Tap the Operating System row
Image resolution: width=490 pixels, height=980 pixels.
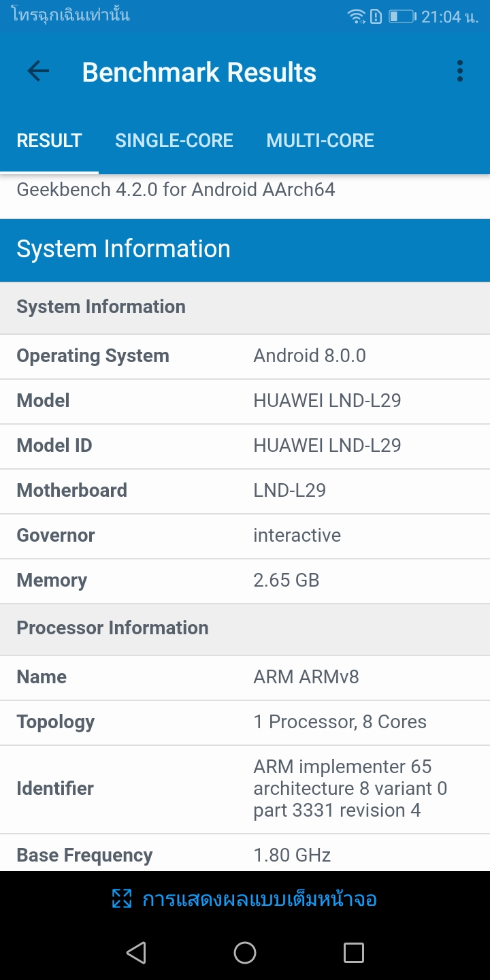[x=245, y=356]
